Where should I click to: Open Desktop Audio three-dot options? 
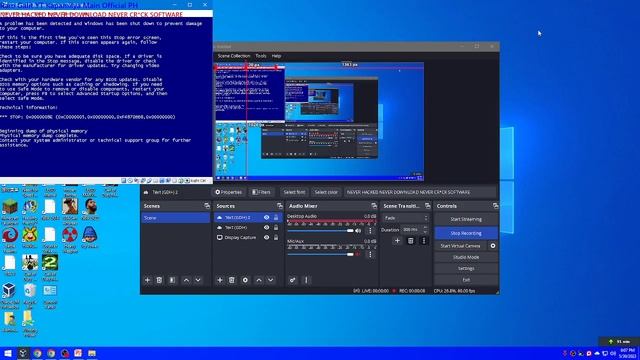pos(370,231)
